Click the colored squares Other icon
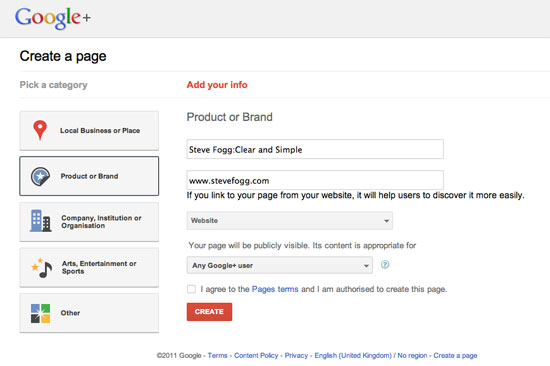550x366 pixels. click(x=40, y=313)
